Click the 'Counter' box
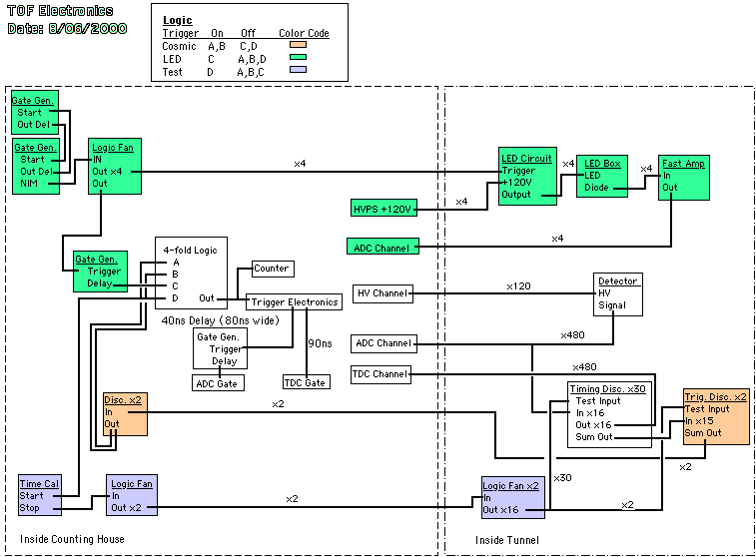 273,269
